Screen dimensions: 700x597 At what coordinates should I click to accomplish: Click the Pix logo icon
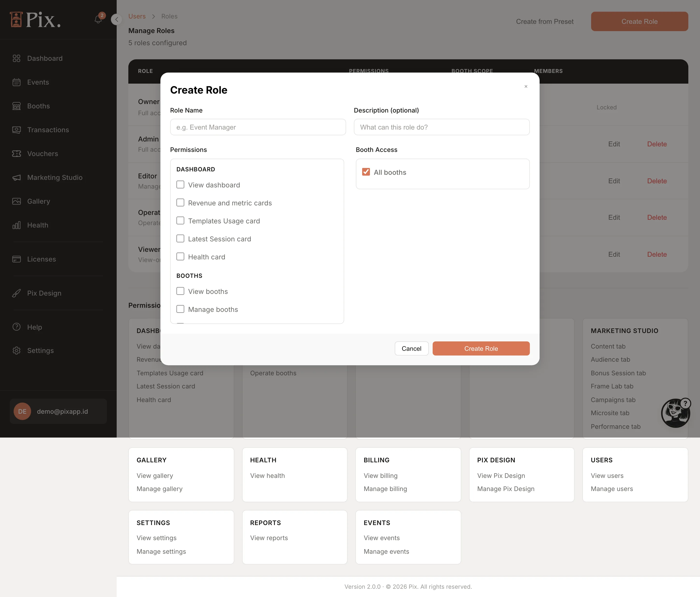click(16, 19)
